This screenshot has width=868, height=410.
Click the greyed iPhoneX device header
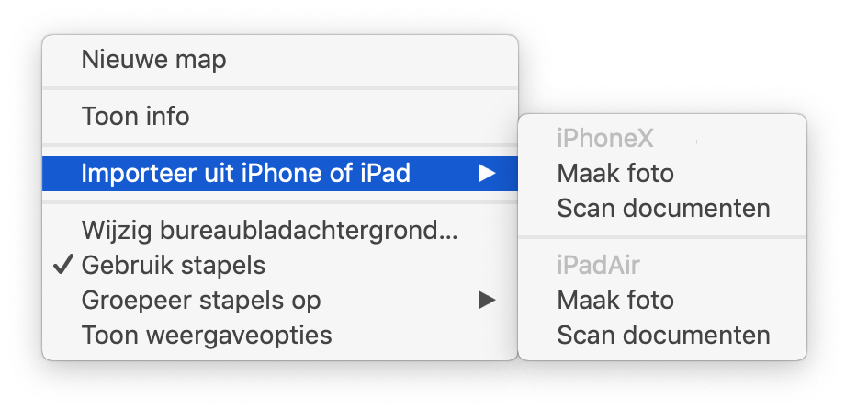[x=605, y=139]
